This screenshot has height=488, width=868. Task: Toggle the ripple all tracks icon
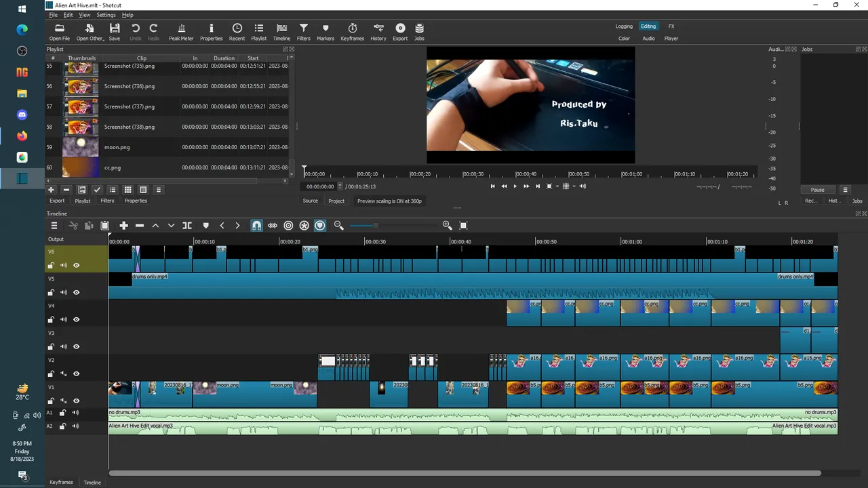pyautogui.click(x=304, y=226)
